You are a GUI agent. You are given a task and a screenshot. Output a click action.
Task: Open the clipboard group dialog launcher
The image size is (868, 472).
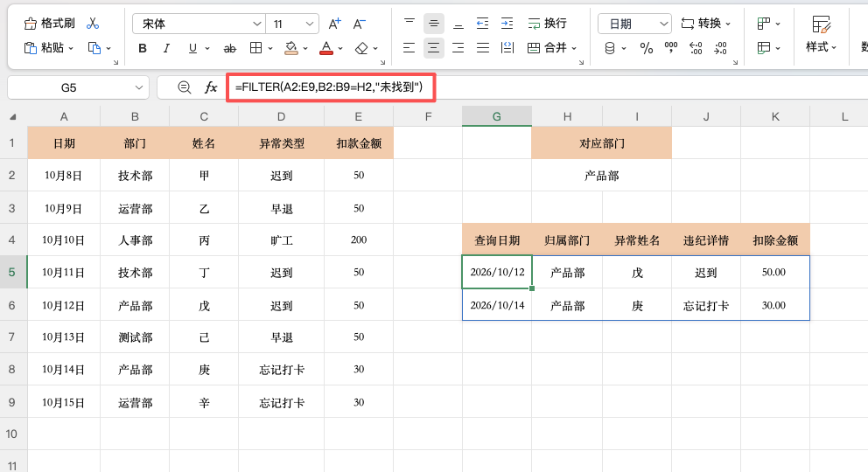point(115,62)
